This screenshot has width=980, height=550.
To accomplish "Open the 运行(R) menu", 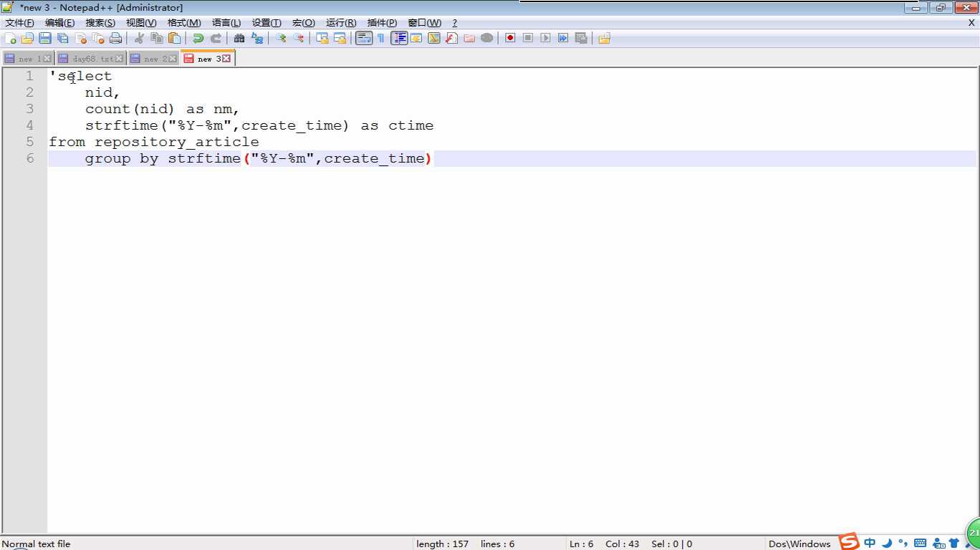I will 341,23.
